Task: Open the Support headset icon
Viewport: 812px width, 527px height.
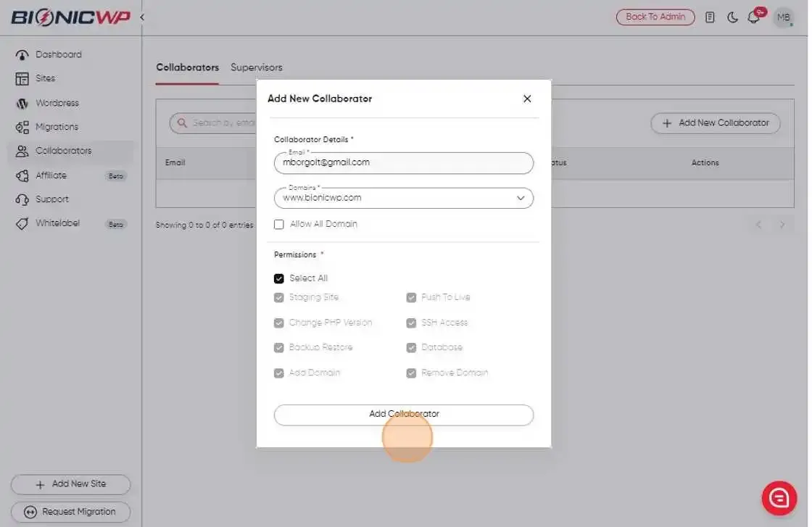Action: [22, 199]
